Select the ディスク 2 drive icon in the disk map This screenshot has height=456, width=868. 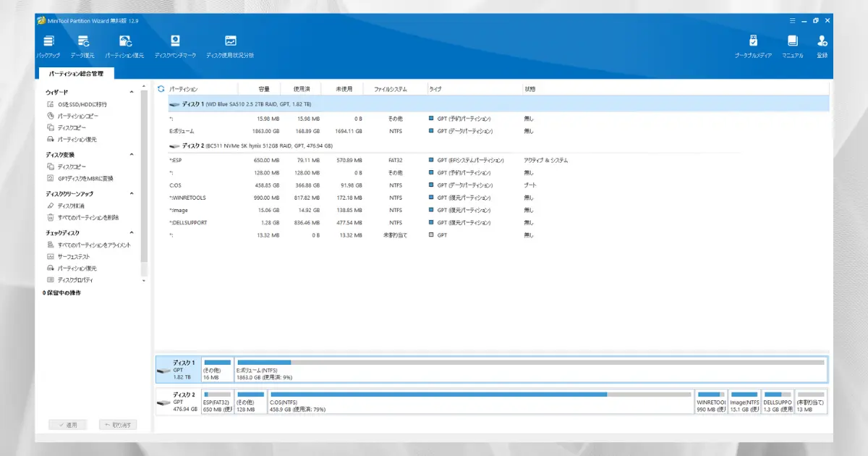pyautogui.click(x=164, y=402)
